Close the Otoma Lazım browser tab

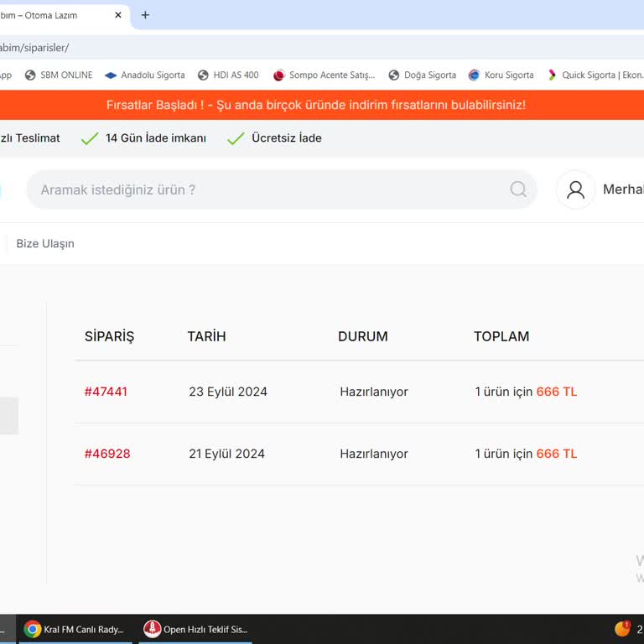pos(118,15)
